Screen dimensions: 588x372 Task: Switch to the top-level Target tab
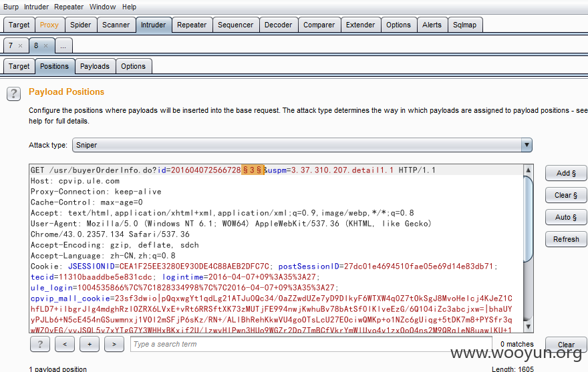coord(19,25)
